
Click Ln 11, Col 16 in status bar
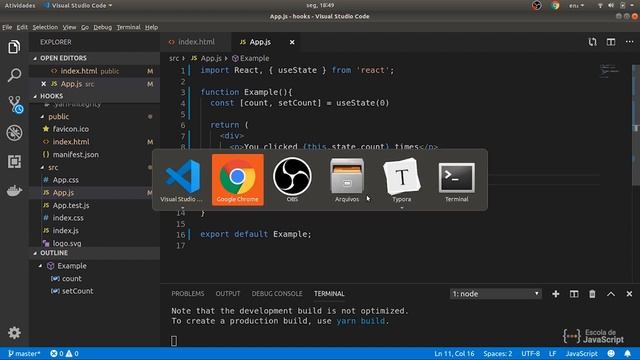coord(454,353)
